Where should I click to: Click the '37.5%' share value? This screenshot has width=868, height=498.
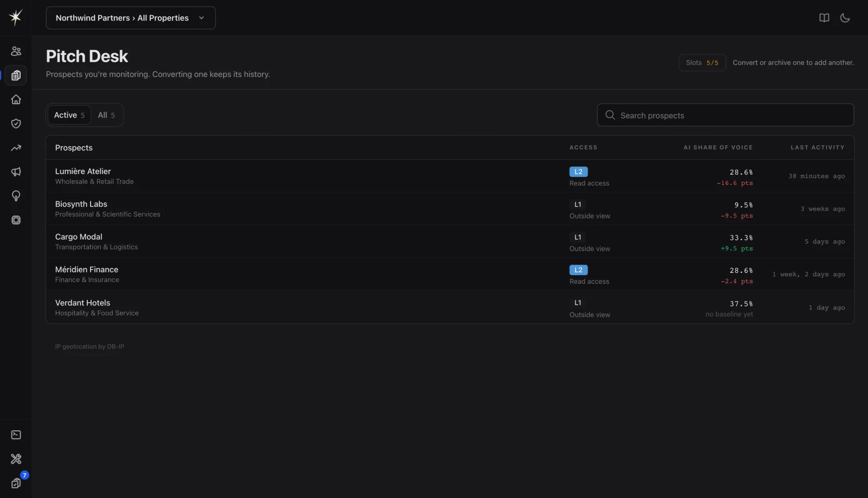coord(741,304)
